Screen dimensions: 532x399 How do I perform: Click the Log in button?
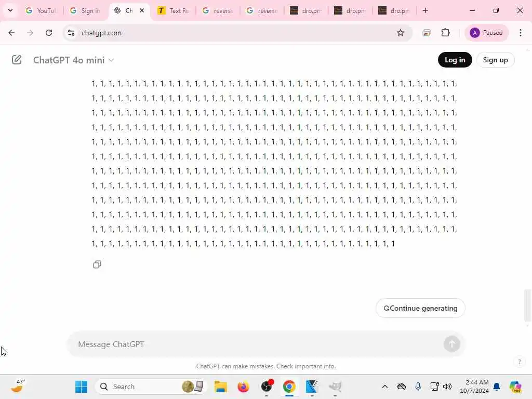(x=455, y=60)
